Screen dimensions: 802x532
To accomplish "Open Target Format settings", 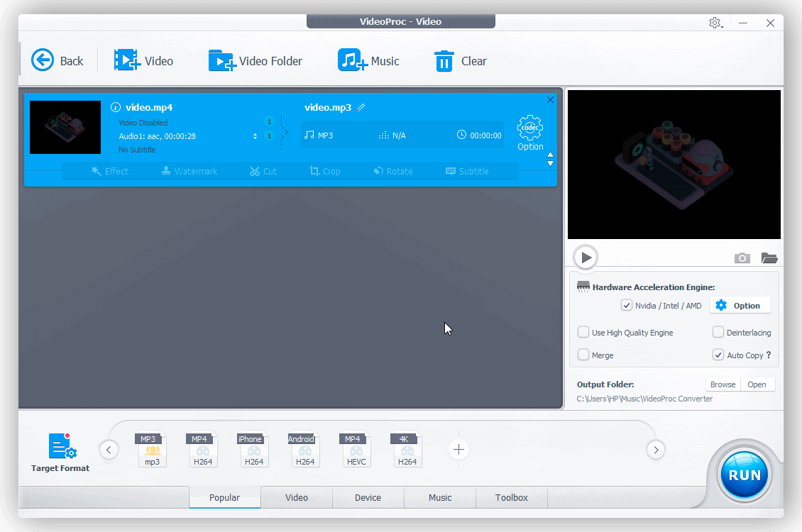I will tap(60, 453).
